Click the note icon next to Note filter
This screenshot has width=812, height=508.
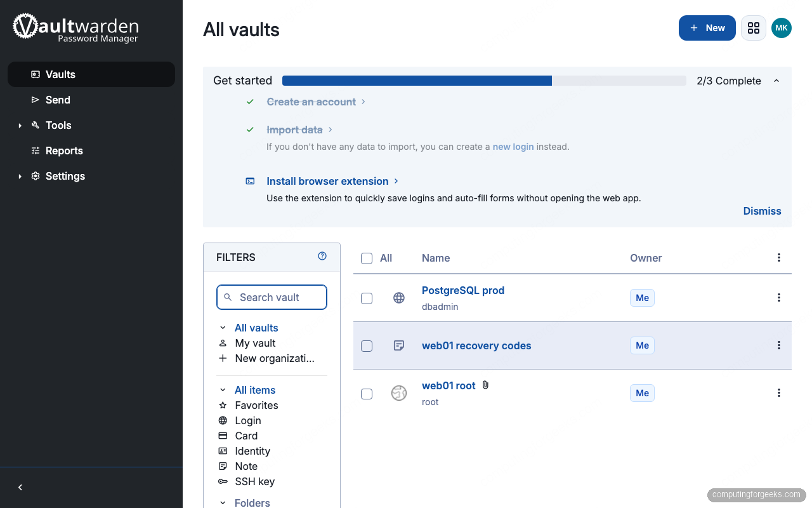coord(223,466)
